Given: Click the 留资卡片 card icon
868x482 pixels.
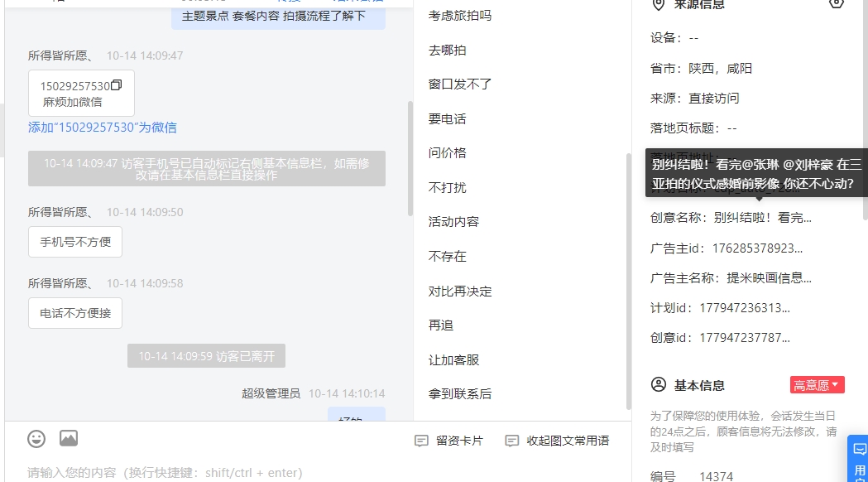Looking at the screenshot, I should point(421,441).
